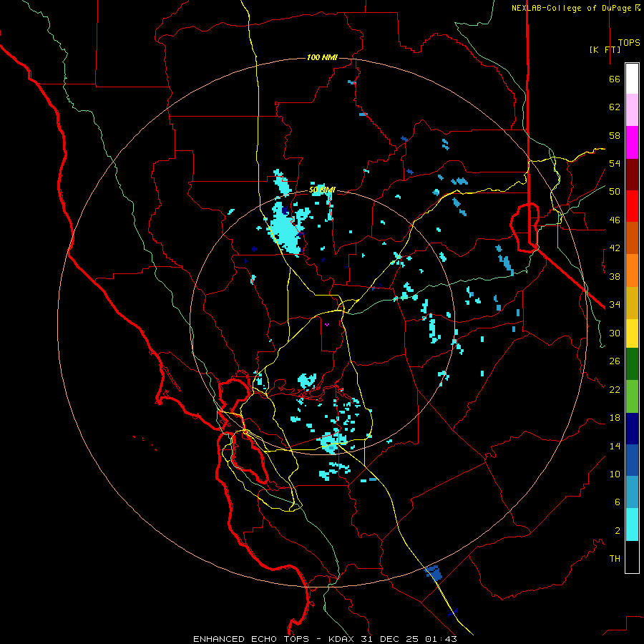The height and width of the screenshot is (644, 644).
Task: Click the gold 38 kft legend swatch
Action: [632, 302]
